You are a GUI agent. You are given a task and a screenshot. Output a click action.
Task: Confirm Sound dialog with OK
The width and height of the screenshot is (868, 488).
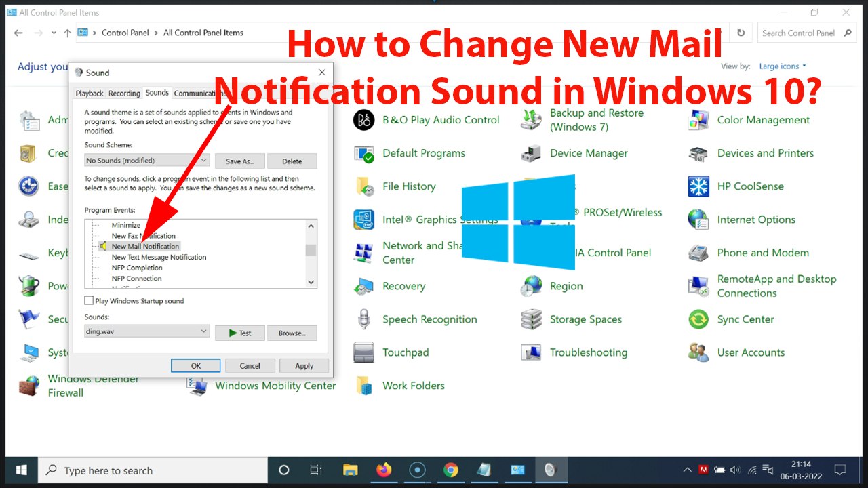pyautogui.click(x=196, y=365)
